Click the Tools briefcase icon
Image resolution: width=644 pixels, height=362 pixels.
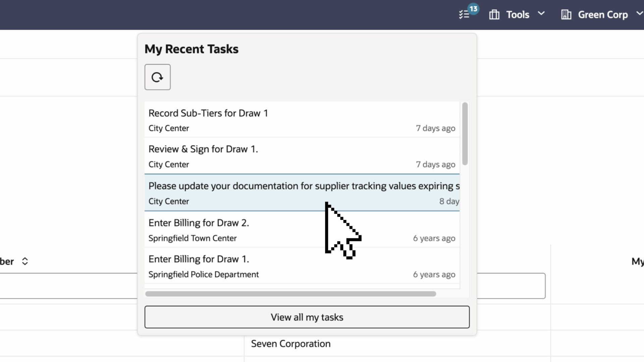(x=494, y=15)
